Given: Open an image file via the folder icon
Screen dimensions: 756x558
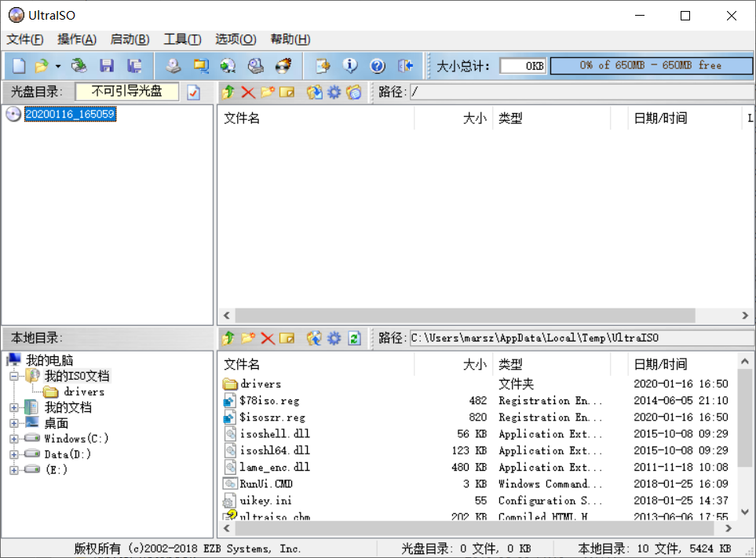Looking at the screenshot, I should tap(42, 66).
